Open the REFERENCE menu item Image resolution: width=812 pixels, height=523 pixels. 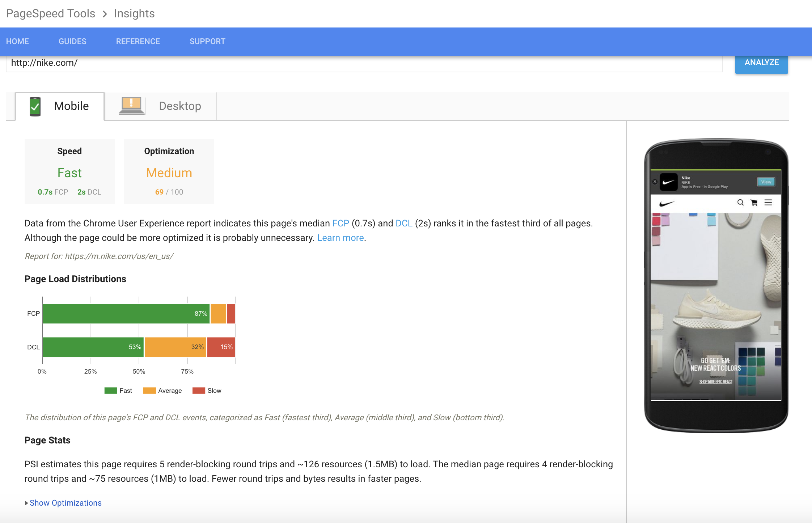(138, 41)
